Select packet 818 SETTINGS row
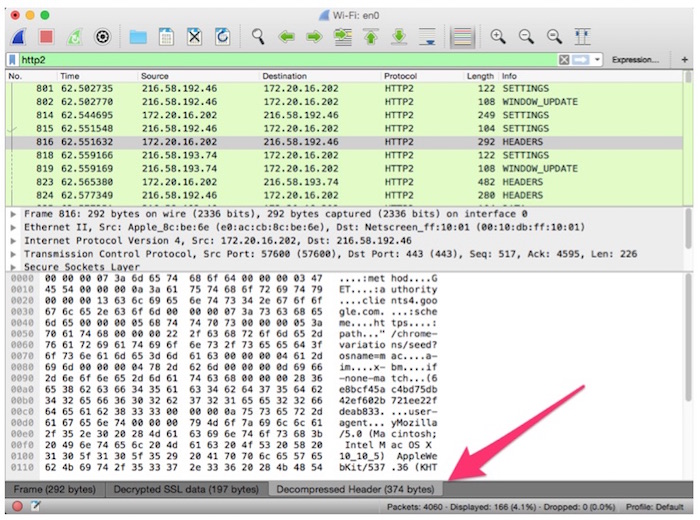The height and width of the screenshot is (520, 700). pyautogui.click(x=344, y=155)
